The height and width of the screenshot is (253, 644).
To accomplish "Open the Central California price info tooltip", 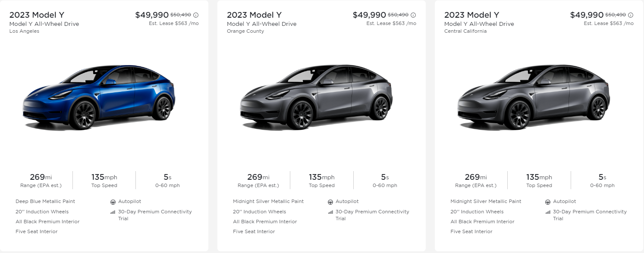I will [x=630, y=14].
